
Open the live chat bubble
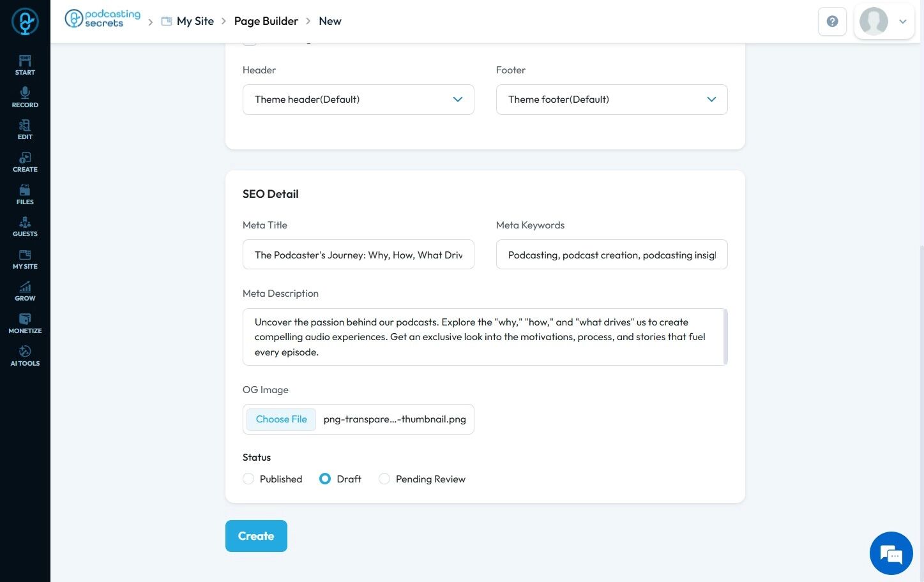point(891,553)
